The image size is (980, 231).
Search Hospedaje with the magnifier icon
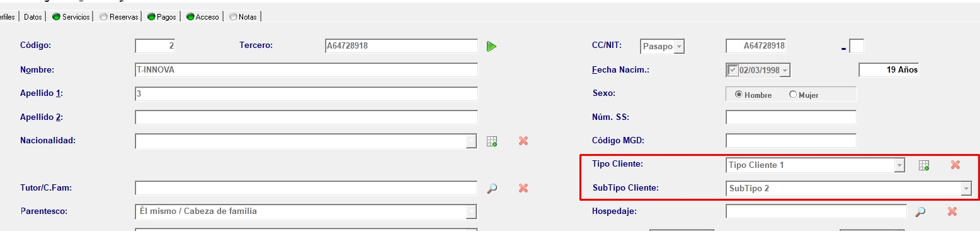point(920,212)
